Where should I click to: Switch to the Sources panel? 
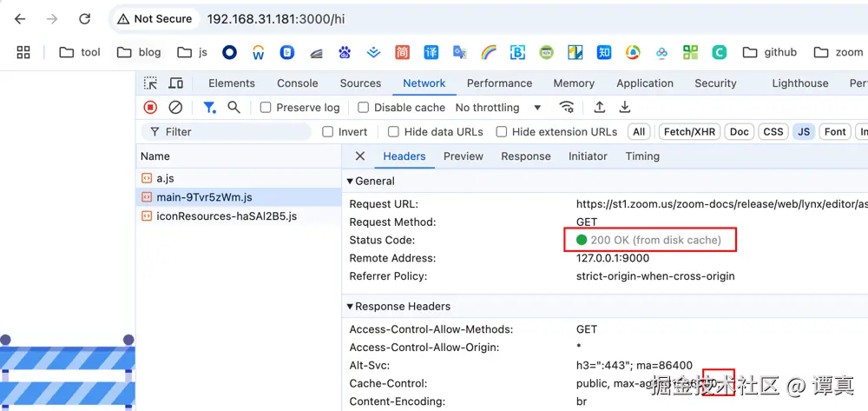[x=360, y=83]
